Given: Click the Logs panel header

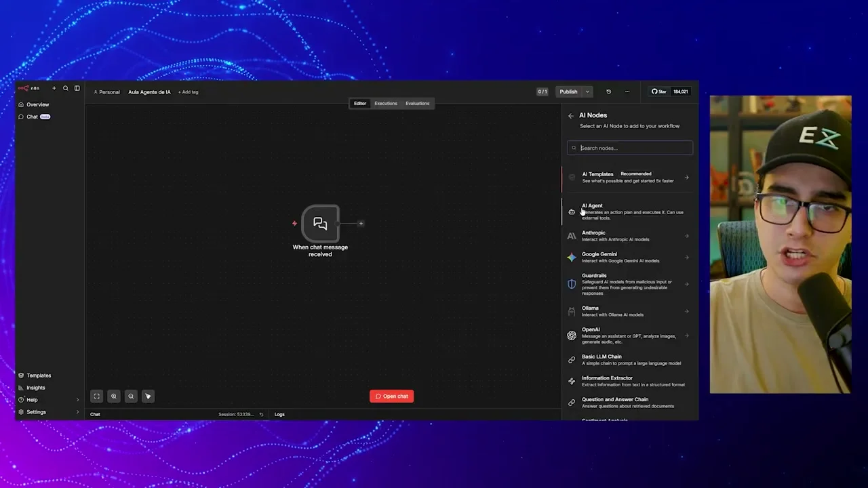Looking at the screenshot, I should point(279,414).
